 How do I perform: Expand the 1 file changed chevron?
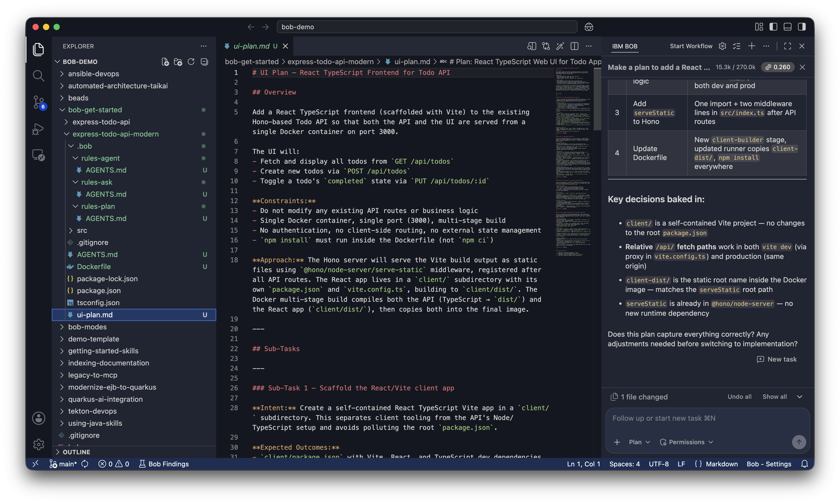800,397
